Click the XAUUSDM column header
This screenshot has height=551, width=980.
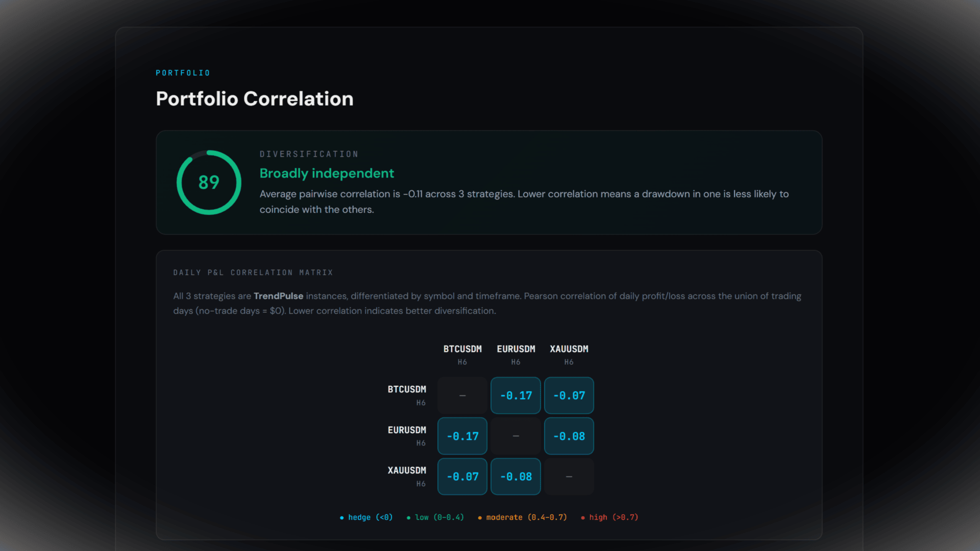click(569, 355)
